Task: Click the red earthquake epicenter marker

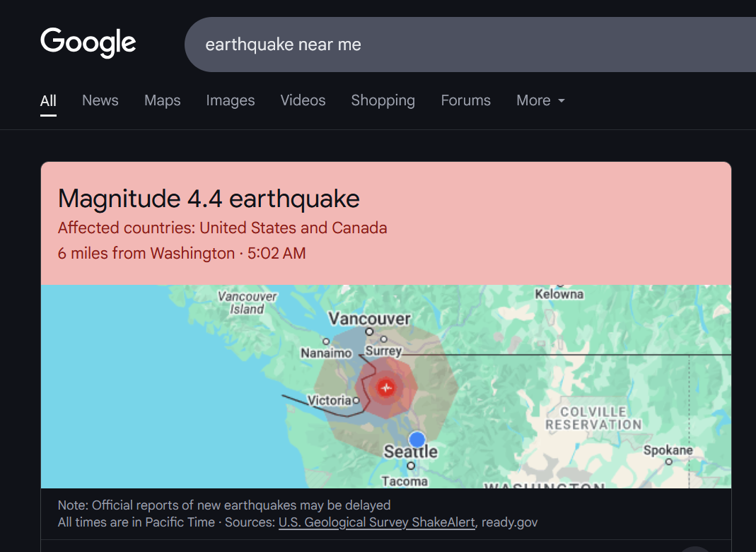Action: (385, 387)
